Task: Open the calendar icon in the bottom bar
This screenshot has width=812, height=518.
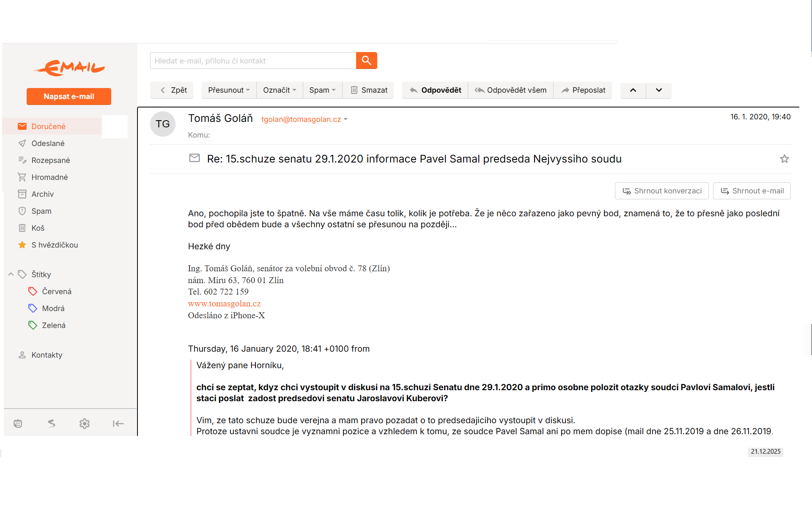Action: pyautogui.click(x=18, y=424)
